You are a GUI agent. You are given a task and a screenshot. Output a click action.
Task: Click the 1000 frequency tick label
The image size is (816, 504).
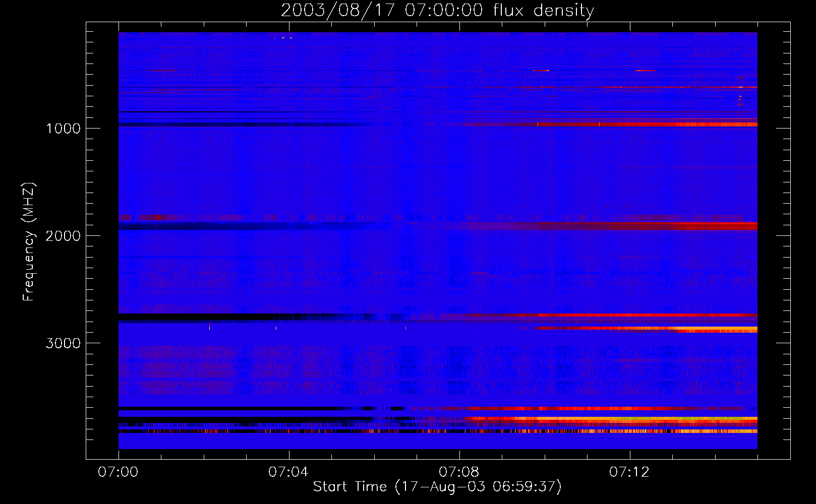tap(63, 129)
